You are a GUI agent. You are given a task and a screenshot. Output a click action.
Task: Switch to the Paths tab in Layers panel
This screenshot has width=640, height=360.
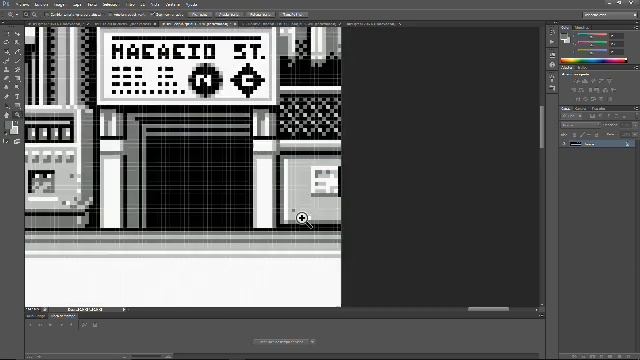pos(598,109)
